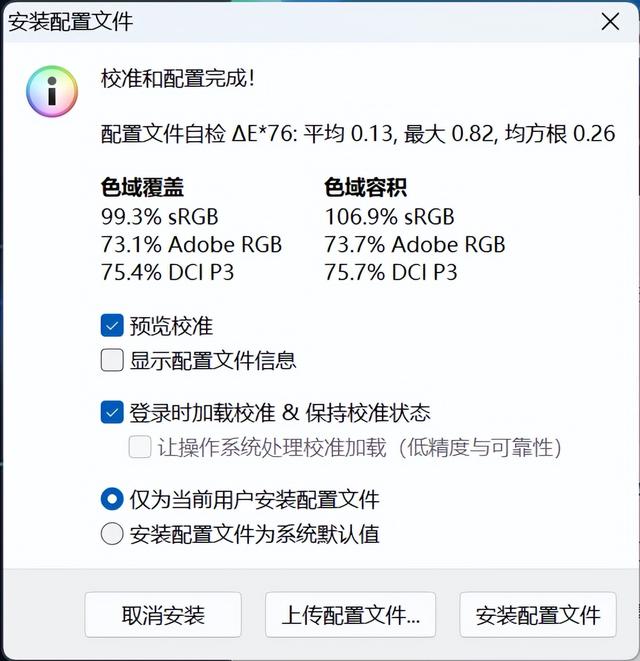Viewport: 640px width, 661px height.
Task: Click the 校准和配置完成! message text
Action: 178,78
